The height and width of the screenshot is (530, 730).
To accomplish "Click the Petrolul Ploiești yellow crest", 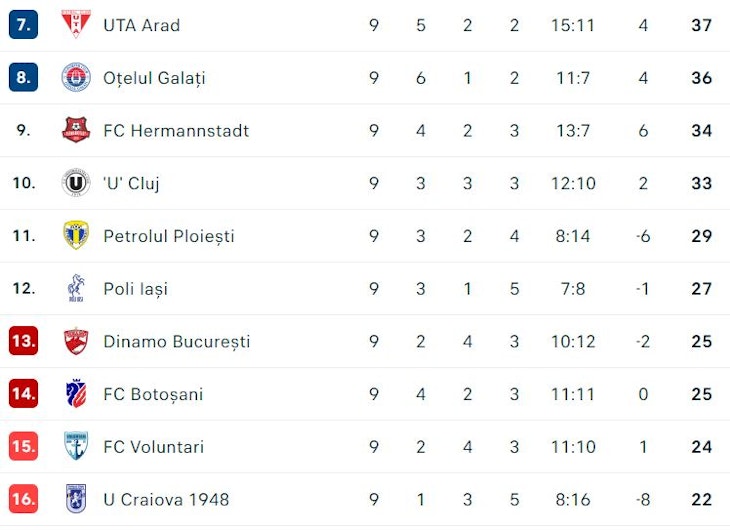I will [x=76, y=235].
